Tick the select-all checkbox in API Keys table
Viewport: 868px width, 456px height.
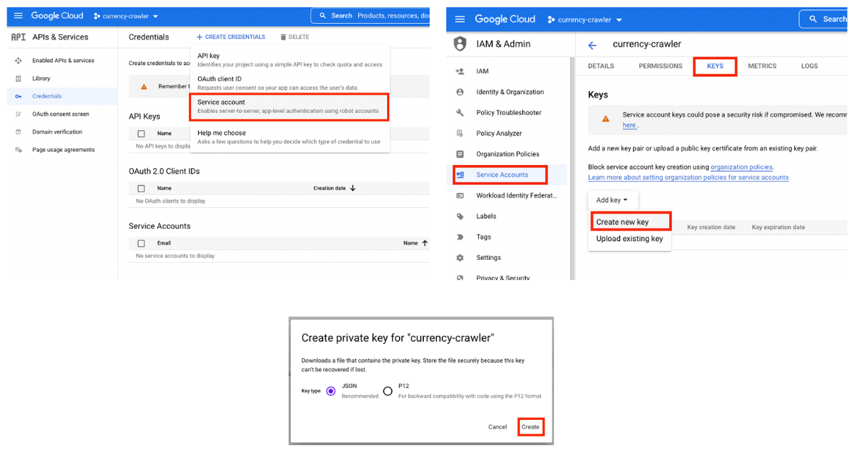(141, 134)
